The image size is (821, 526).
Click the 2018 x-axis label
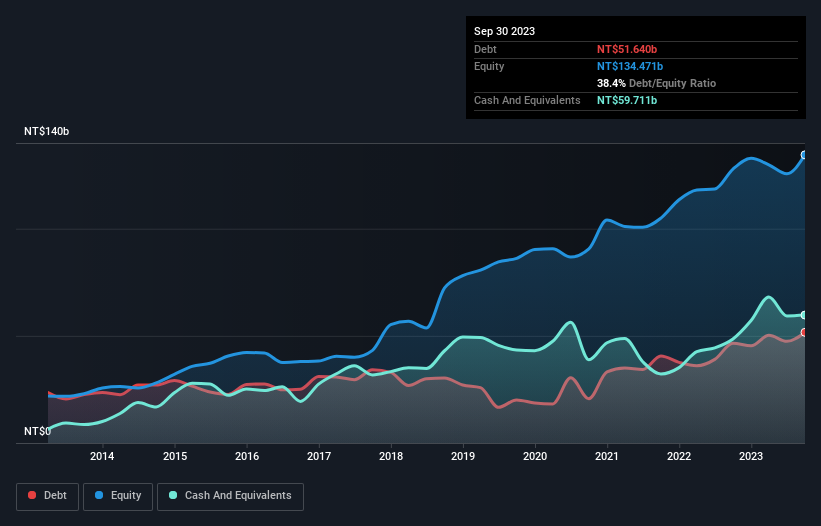391,456
